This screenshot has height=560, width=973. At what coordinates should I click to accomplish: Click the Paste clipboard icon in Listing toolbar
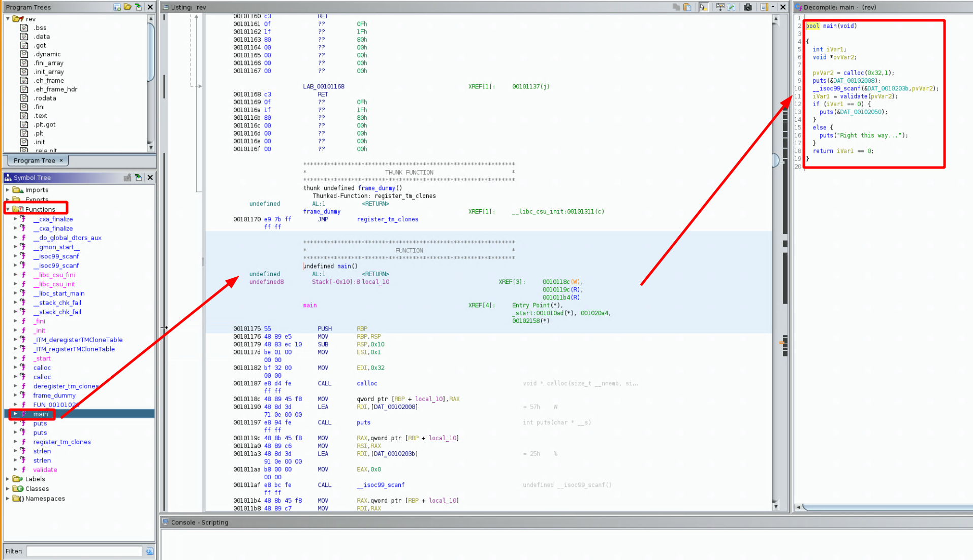pyautogui.click(x=687, y=7)
